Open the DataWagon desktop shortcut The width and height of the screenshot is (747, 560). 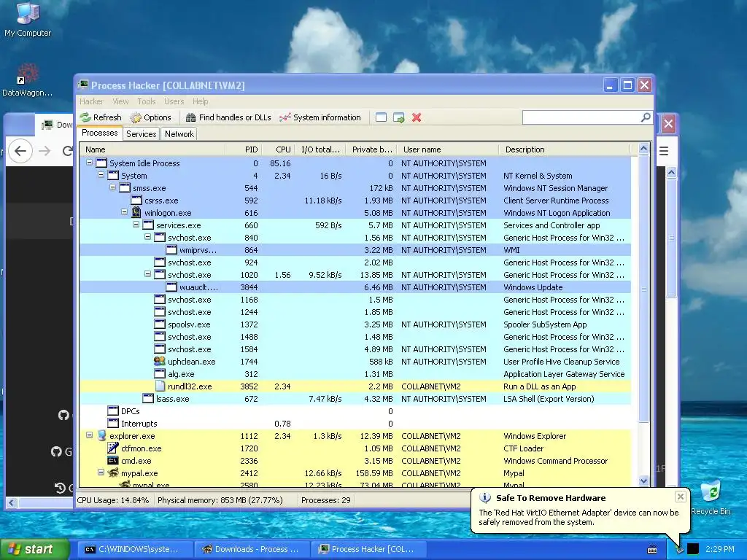click(27, 80)
